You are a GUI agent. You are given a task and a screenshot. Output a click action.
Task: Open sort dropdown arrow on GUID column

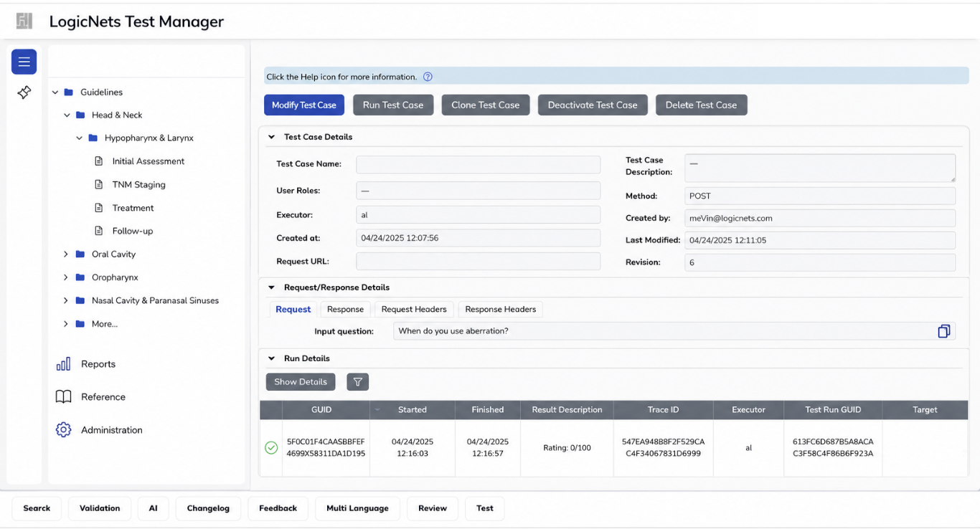click(x=377, y=410)
